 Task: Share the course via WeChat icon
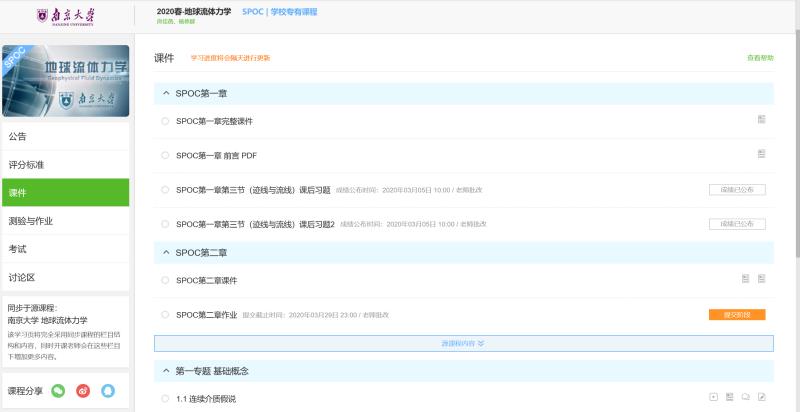[x=58, y=391]
